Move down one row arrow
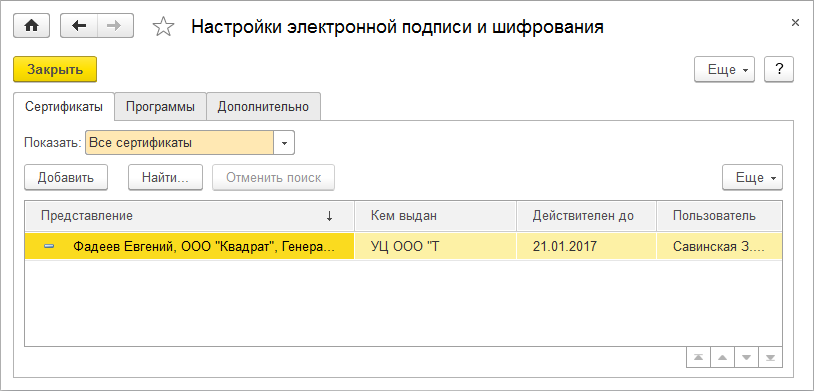This screenshot has width=814, height=391. point(747,357)
